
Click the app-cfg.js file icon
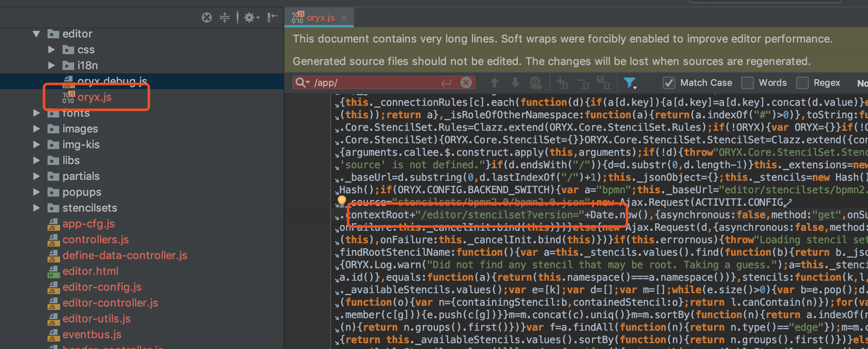(53, 224)
